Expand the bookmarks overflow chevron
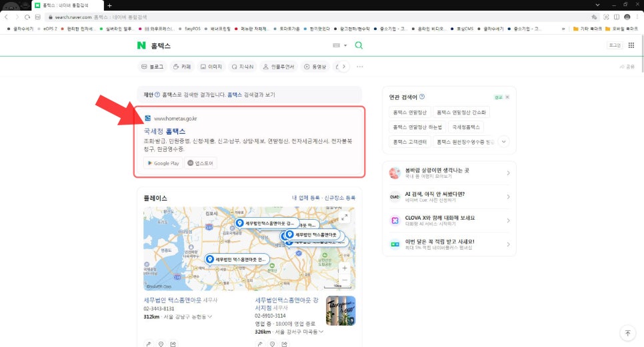Viewport: 644px width, 347px height. (x=563, y=29)
